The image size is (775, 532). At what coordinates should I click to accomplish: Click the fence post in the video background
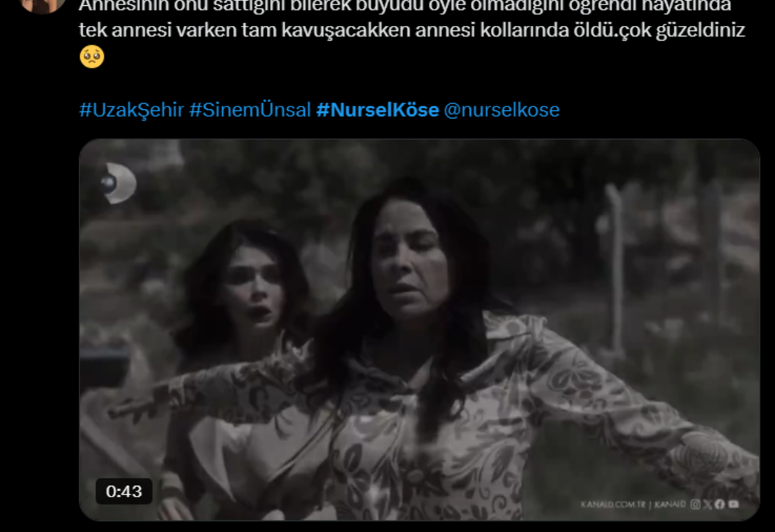pos(614,271)
